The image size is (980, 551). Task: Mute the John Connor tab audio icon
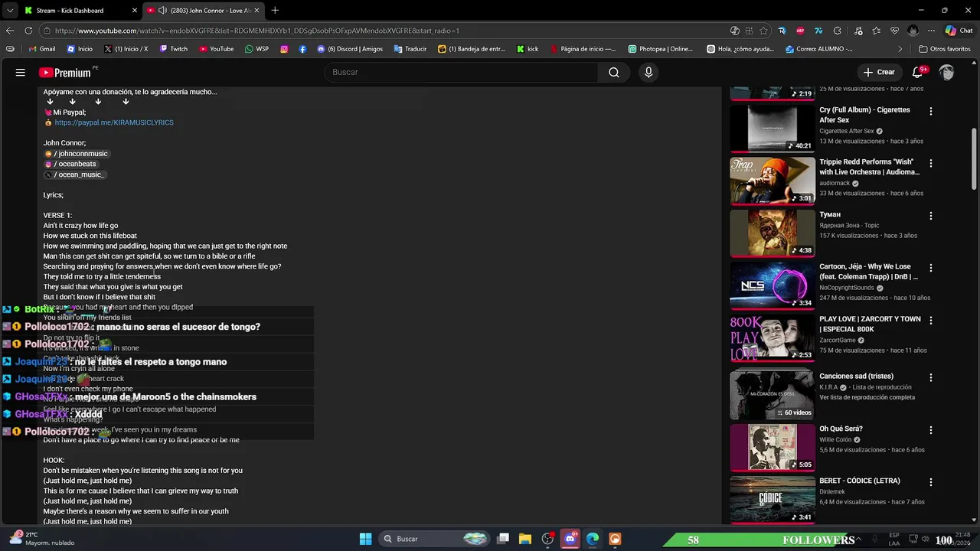coord(162,10)
